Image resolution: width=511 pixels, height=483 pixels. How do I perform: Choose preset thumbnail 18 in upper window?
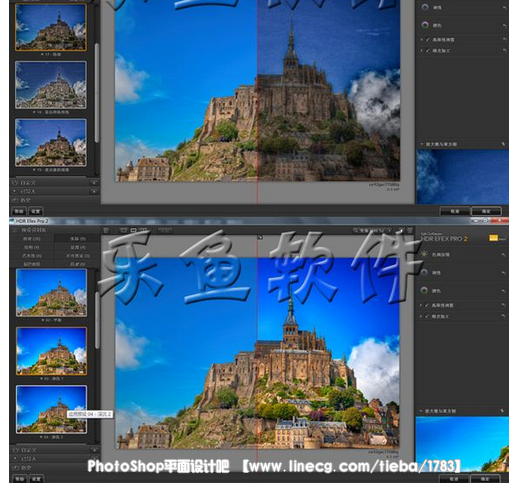coord(51,85)
